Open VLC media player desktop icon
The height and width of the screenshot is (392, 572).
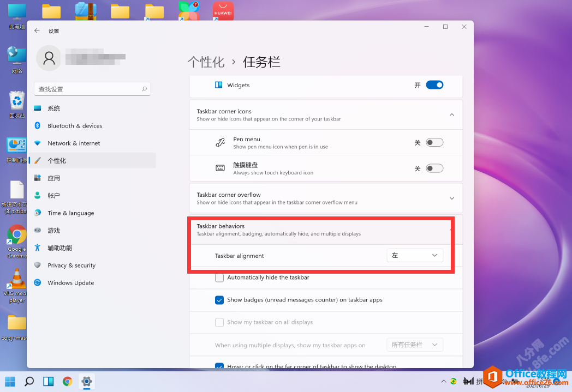click(x=17, y=286)
